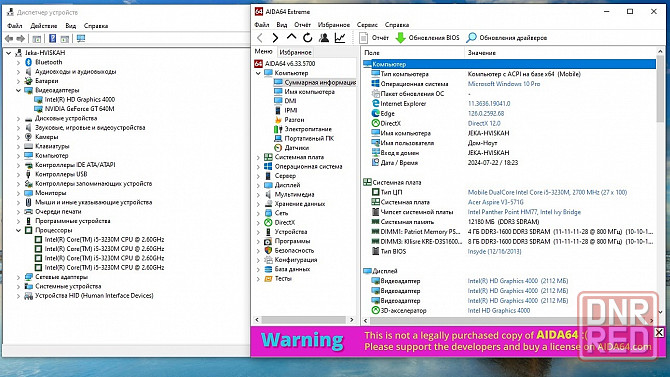Expand Дисковые устройства in Device Manager
Image resolution: width=670 pixels, height=377 pixels.
[18, 118]
